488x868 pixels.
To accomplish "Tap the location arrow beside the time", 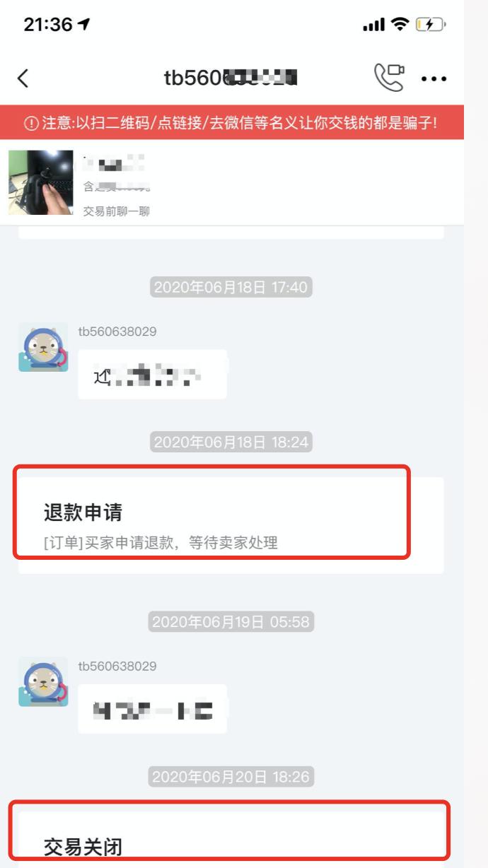I will 84,25.
